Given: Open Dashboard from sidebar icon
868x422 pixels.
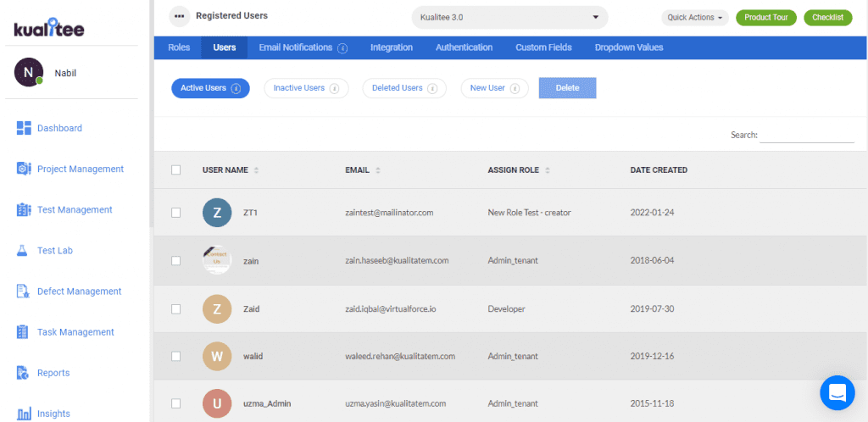Looking at the screenshot, I should tap(24, 128).
